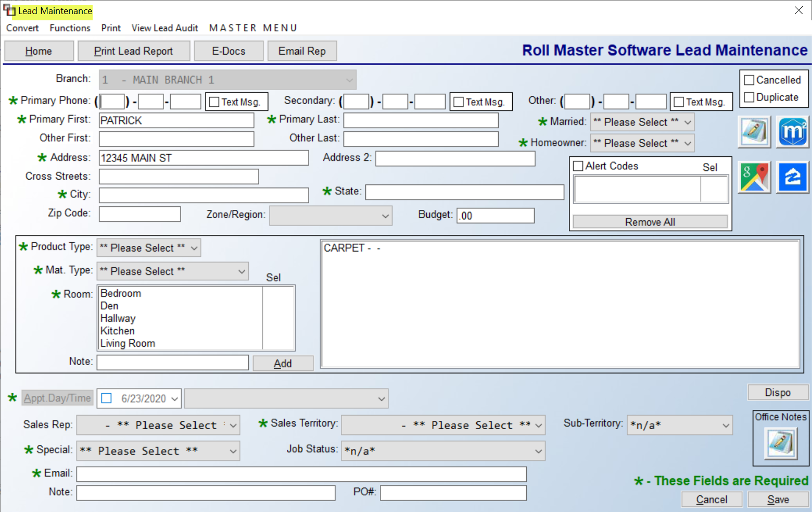Expand the Sales Rep dropdown
Screen dimensions: 812x512
(x=158, y=425)
